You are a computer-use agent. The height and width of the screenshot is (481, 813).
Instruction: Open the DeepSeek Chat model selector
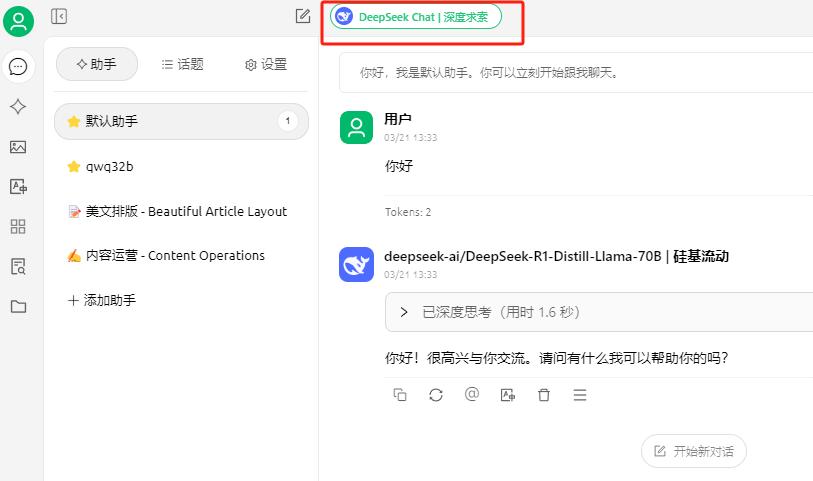416,17
